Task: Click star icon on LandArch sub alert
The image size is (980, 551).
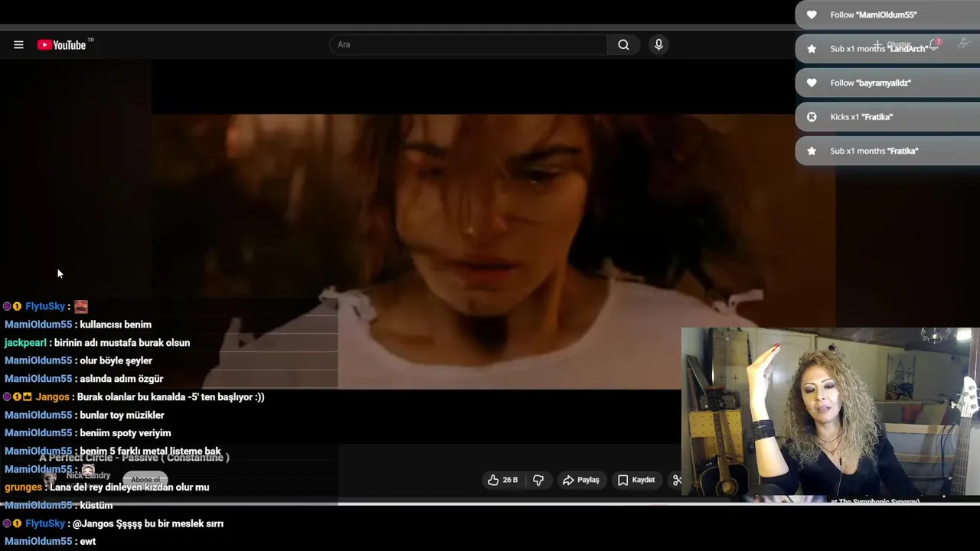Action: 812,48
